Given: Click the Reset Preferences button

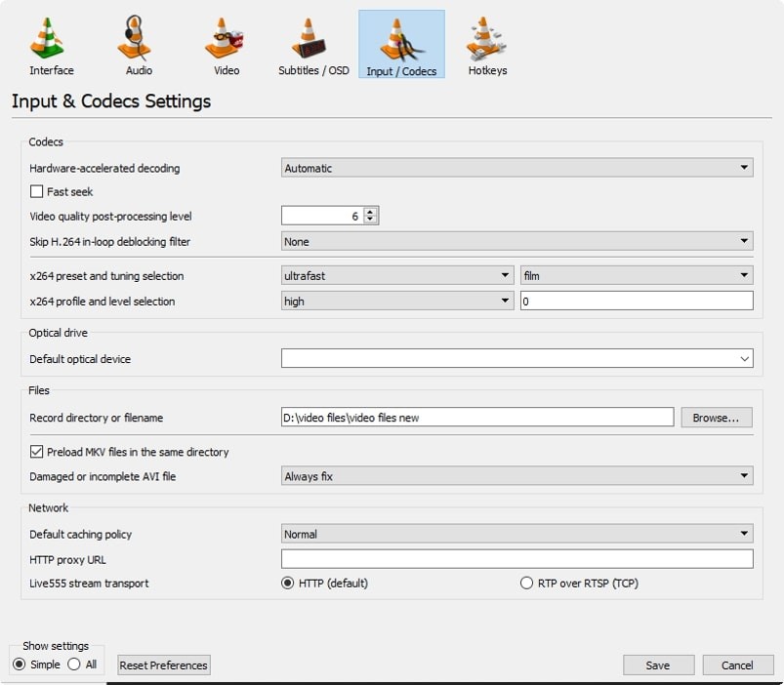Looking at the screenshot, I should point(163,665).
